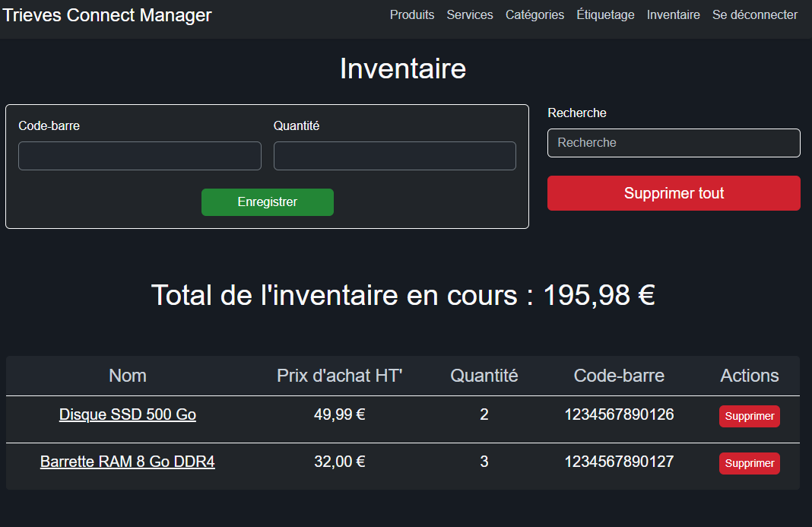
Task: Click the Recherche search field
Action: pyautogui.click(x=674, y=143)
